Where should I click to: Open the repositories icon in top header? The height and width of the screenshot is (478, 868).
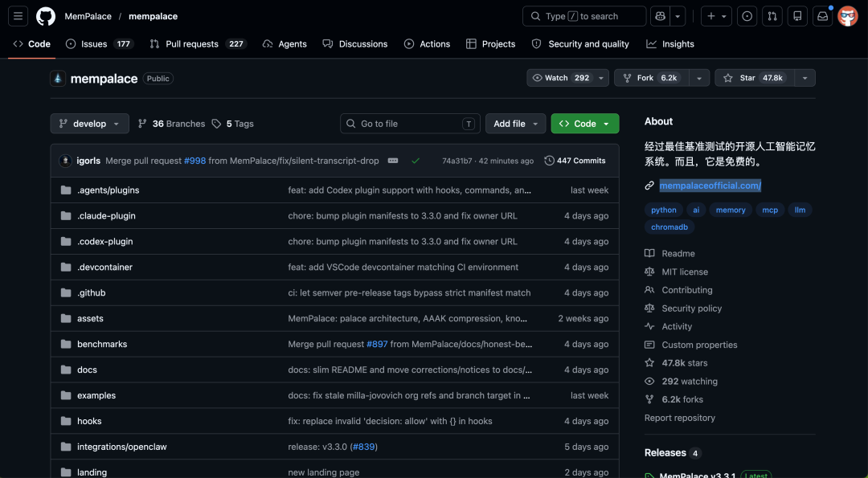(x=797, y=16)
